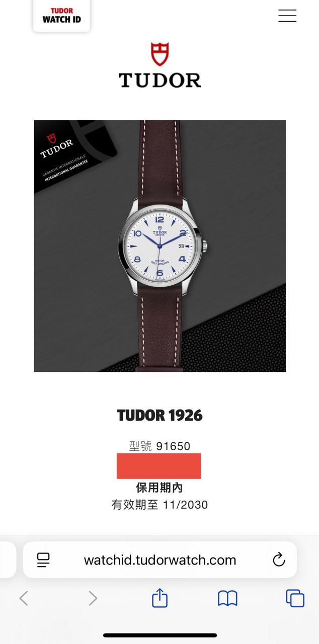The width and height of the screenshot is (319, 644).
Task: Open the page format menu in address bar
Action: pos(44,560)
